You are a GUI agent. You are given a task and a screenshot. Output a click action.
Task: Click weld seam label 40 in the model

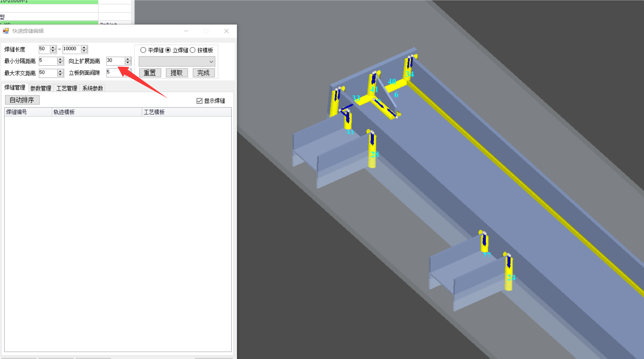tap(392, 82)
